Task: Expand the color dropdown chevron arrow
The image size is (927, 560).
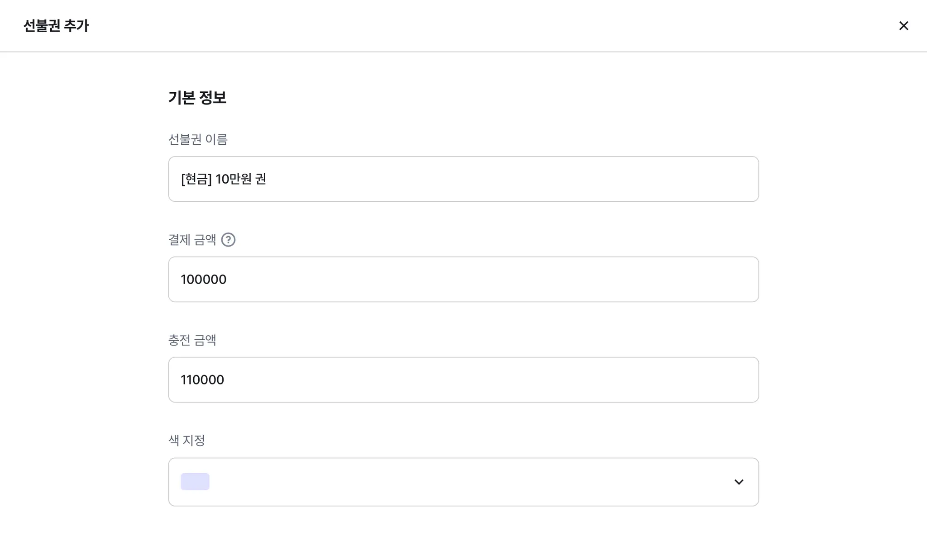Action: pyautogui.click(x=738, y=482)
